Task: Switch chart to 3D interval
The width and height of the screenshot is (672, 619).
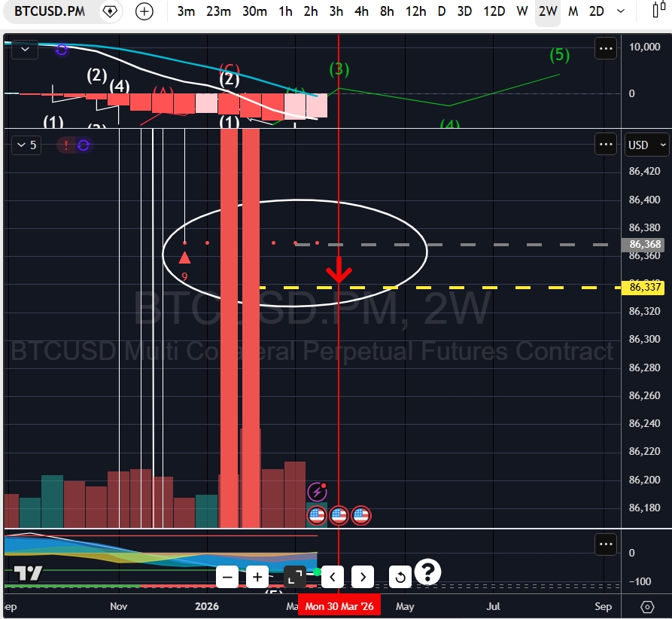Action: pyautogui.click(x=464, y=11)
